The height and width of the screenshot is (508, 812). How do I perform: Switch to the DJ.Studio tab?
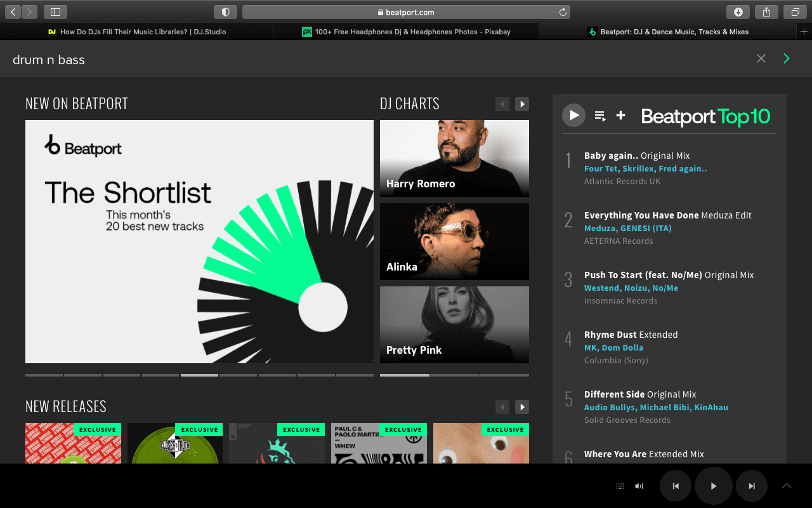[x=136, y=32]
